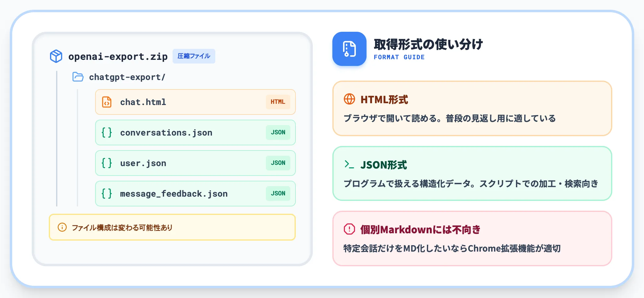Click the curly braces icon for user.json
Screen dimensions: 644x298
click(107, 163)
